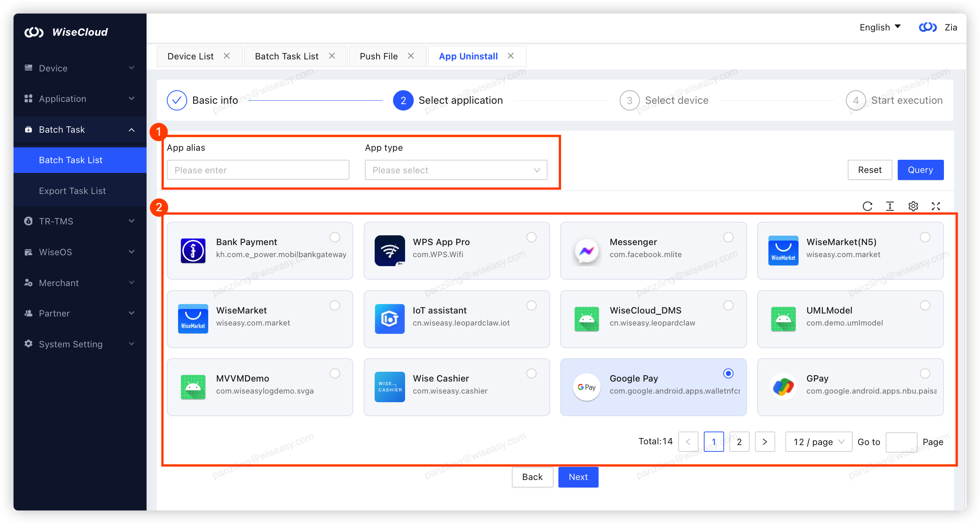
Task: Open column settings gear icon
Action: click(x=913, y=206)
